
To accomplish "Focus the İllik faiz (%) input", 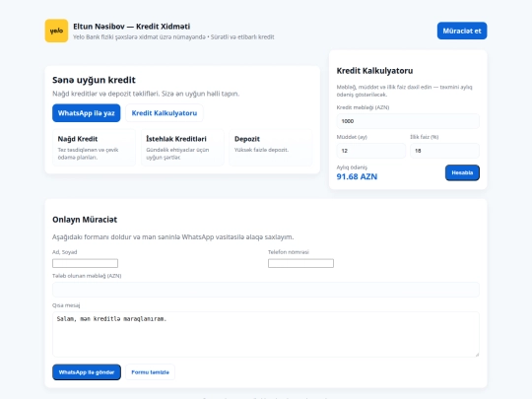I will tap(444, 151).
